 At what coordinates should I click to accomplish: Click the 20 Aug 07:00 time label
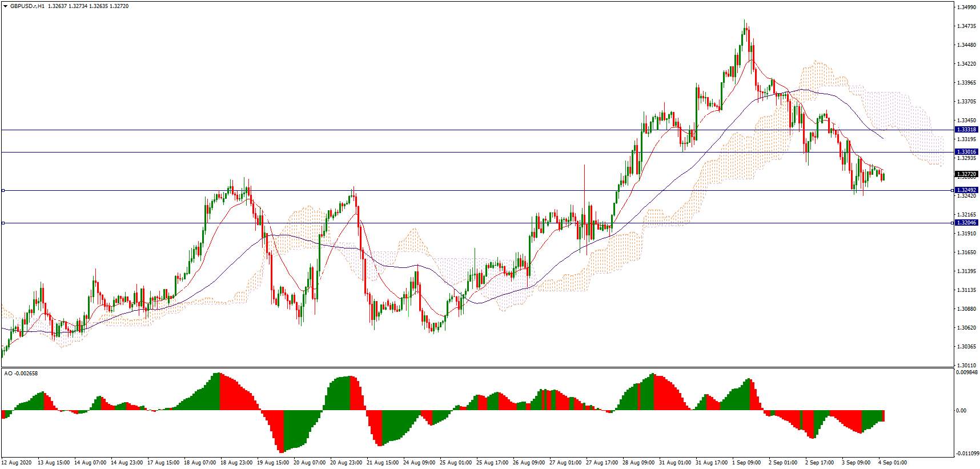coord(309,462)
